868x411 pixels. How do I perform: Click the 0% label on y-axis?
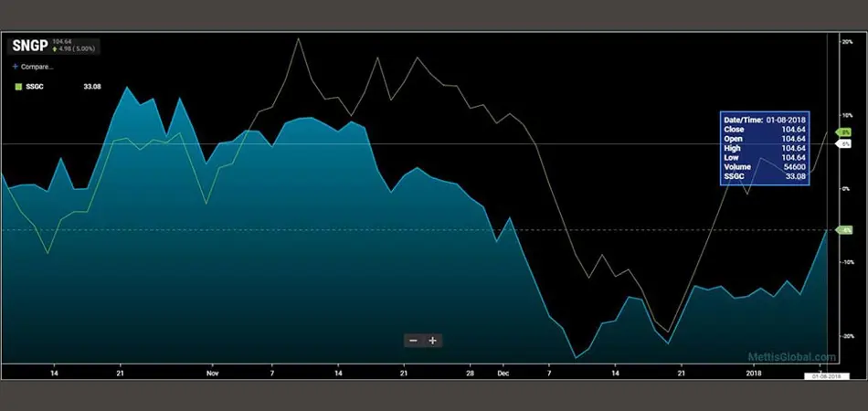pyautogui.click(x=848, y=189)
